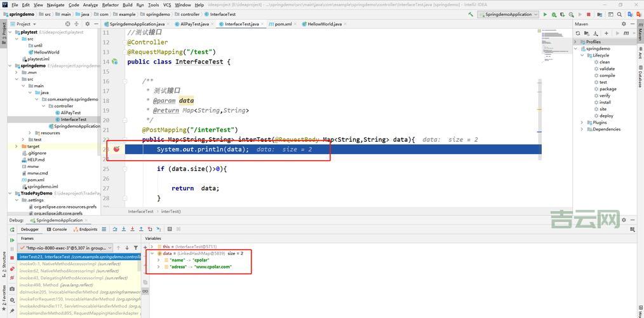Click the Reload Maven projects icon

point(578,32)
